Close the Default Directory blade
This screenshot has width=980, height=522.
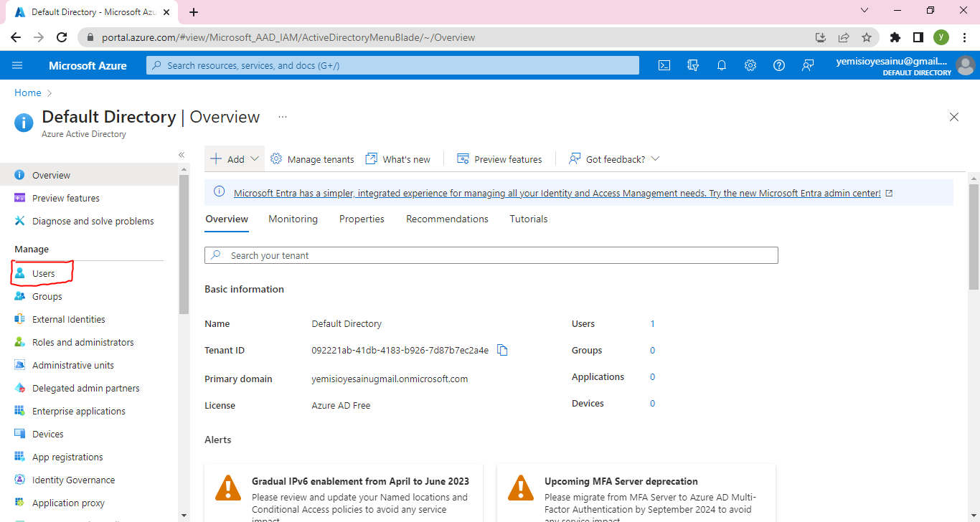point(953,117)
